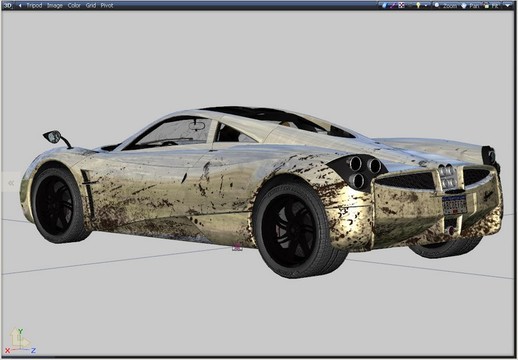Click the 3D view label dropdown

coord(8,5)
